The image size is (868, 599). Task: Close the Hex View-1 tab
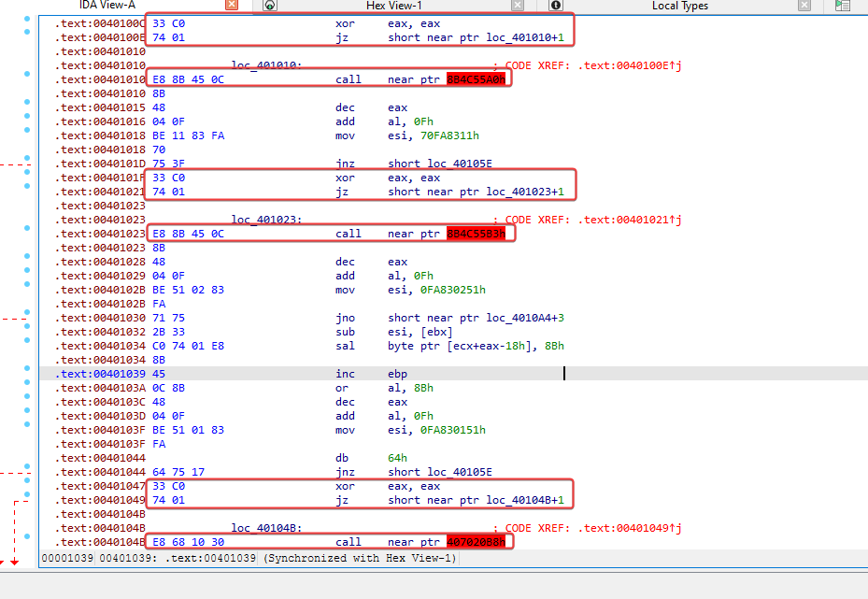pyautogui.click(x=518, y=5)
